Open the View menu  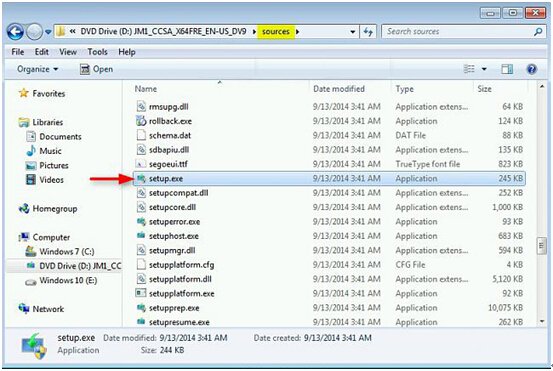[x=68, y=52]
